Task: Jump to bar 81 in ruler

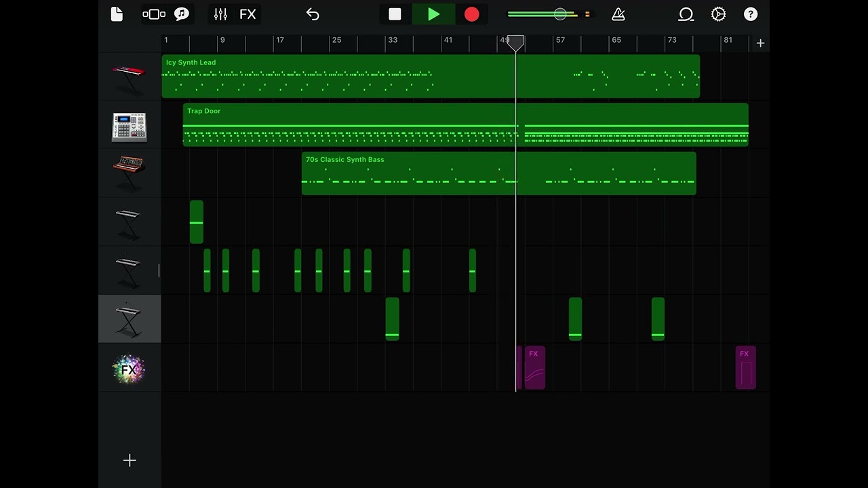Action: tap(728, 40)
